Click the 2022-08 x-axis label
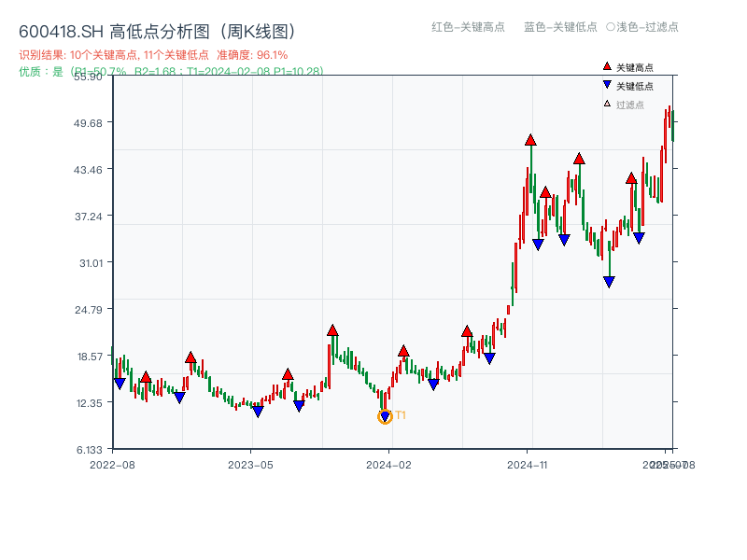747x560 pixels. (112, 465)
